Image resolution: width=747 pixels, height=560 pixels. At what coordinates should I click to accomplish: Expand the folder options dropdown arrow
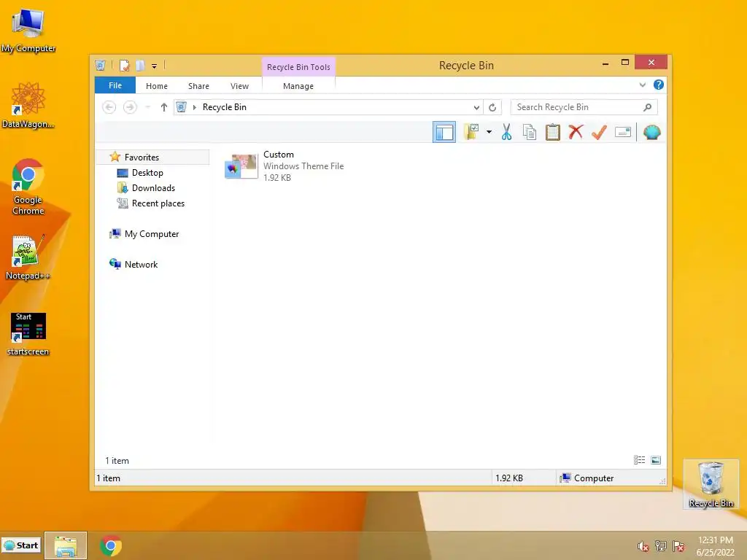click(489, 132)
